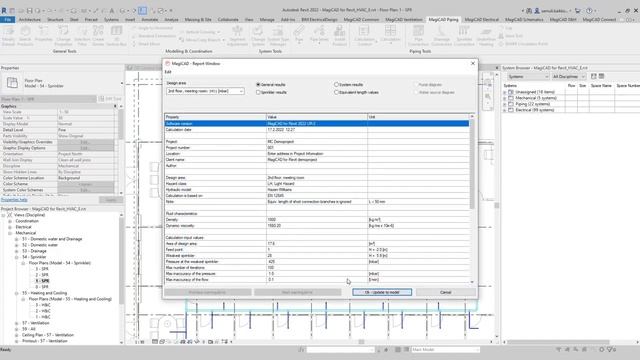Open the Autodesk App Store cart icon
This screenshot has height=360, width=640.
pos(578,10)
